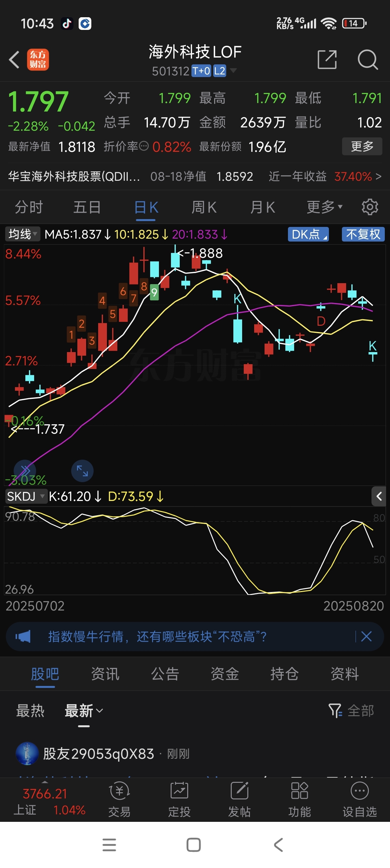Open user avatar of 股友29053q0X83

(x=27, y=754)
